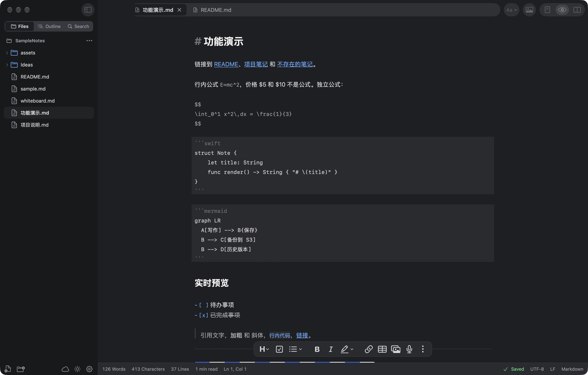Click the 链接 link in blockquote
Viewport: 588px width, 375px height.
(x=302, y=335)
